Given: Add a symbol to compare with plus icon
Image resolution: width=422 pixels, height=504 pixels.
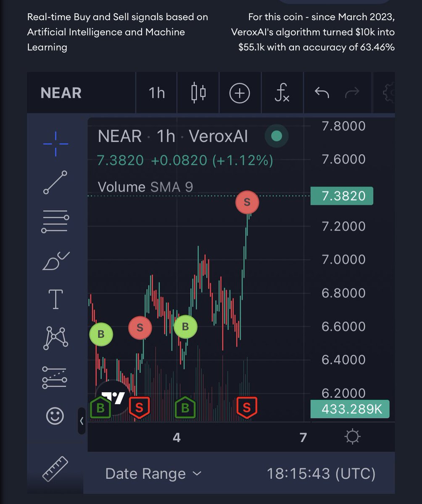Looking at the screenshot, I should click(x=240, y=93).
